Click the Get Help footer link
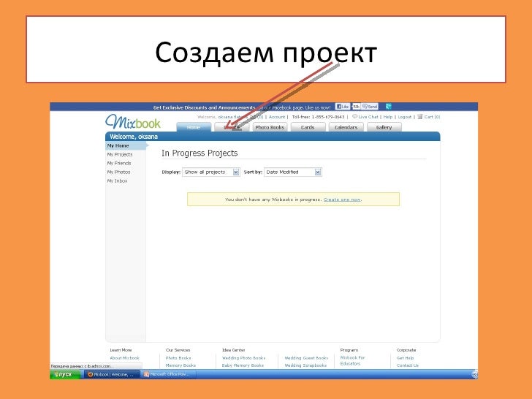This screenshot has width=532, height=399. pyautogui.click(x=405, y=358)
